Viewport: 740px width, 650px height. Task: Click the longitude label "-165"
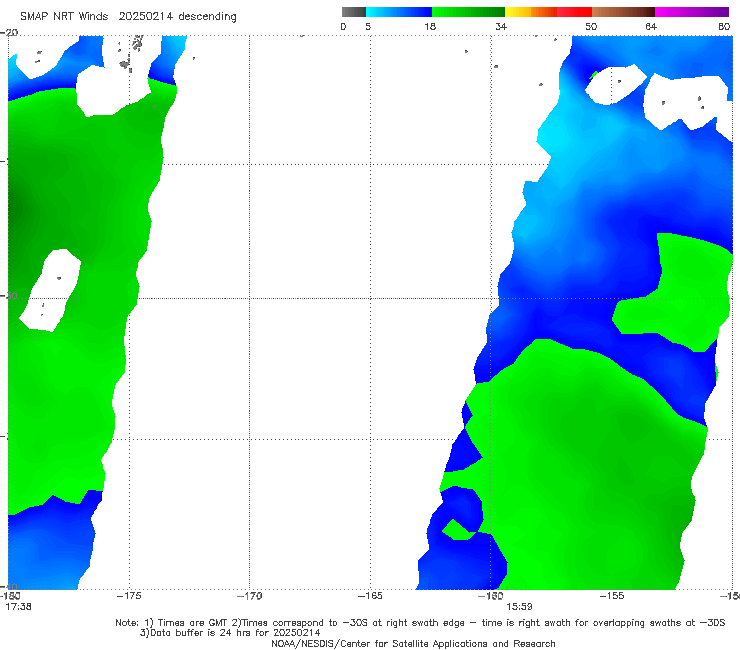370,596
